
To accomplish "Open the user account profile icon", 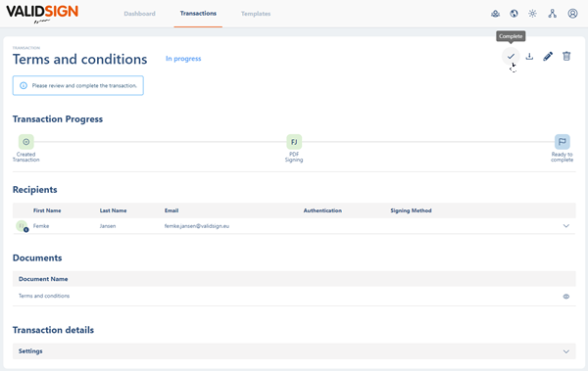I will (572, 14).
